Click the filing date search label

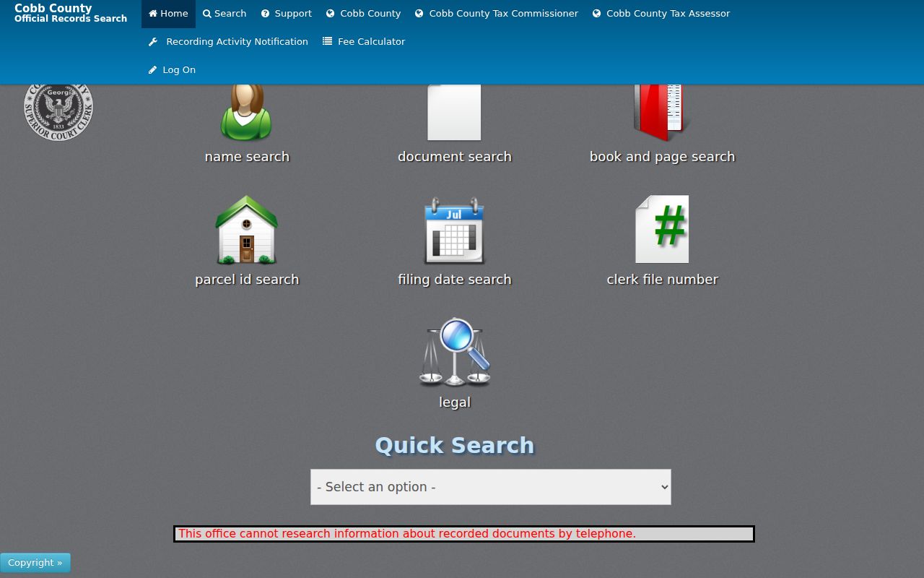pyautogui.click(x=455, y=280)
